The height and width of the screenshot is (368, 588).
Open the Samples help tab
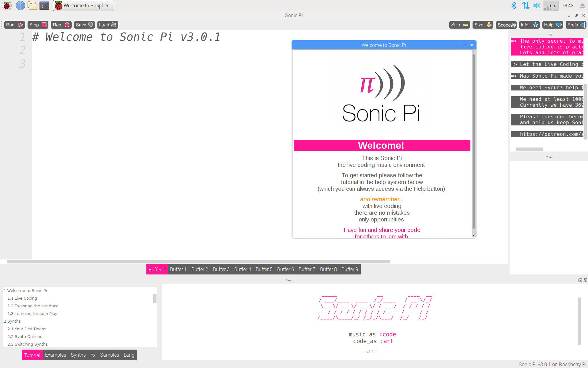109,355
